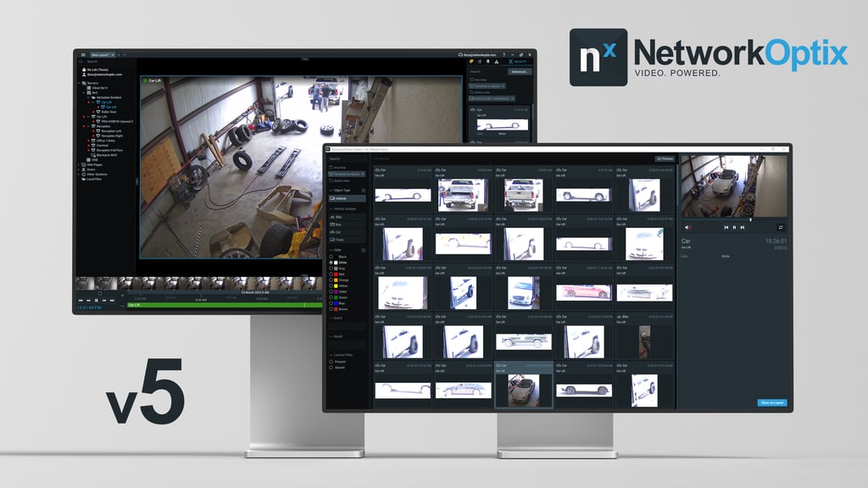Toggle loop in preview player
Image resolution: width=868 pixels, height=488 pixels.
pos(781,227)
